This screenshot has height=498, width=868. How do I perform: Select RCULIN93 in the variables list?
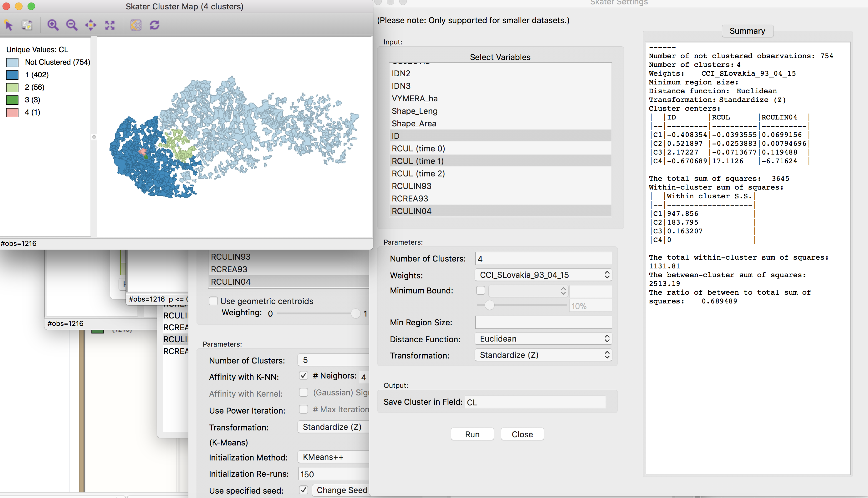pos(411,186)
